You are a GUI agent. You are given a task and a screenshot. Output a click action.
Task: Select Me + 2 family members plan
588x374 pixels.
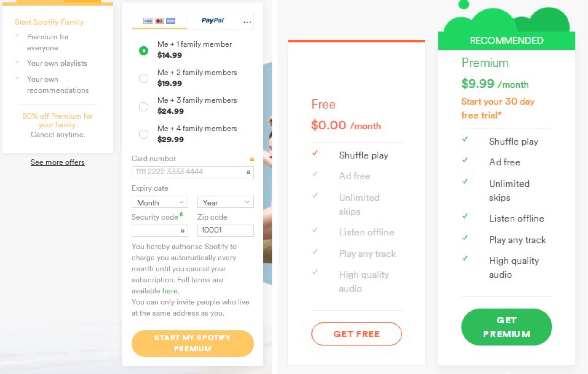pos(144,78)
